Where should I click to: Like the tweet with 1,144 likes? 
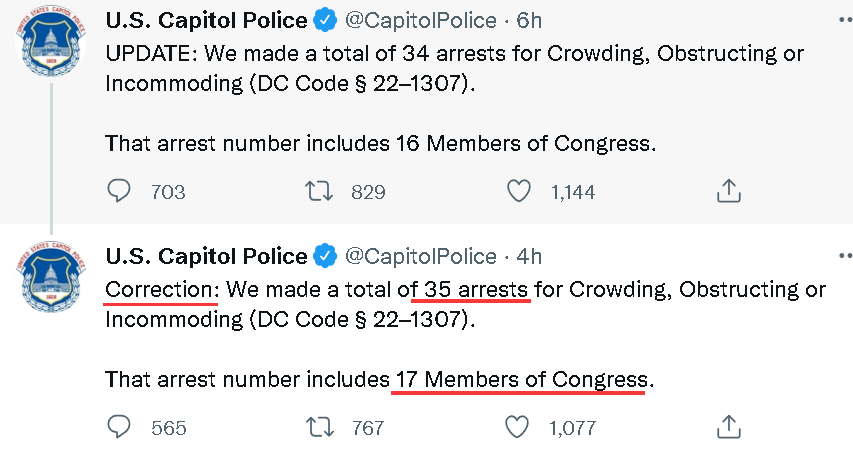518,191
